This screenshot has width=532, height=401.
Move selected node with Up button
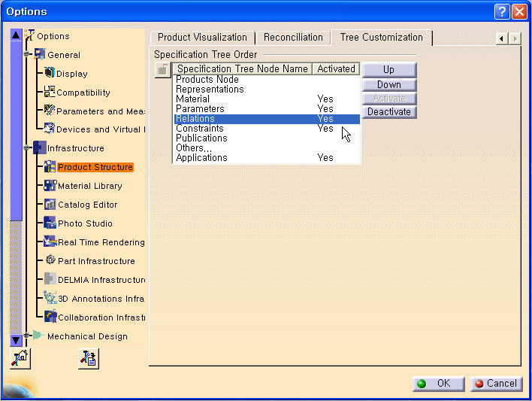pyautogui.click(x=388, y=70)
